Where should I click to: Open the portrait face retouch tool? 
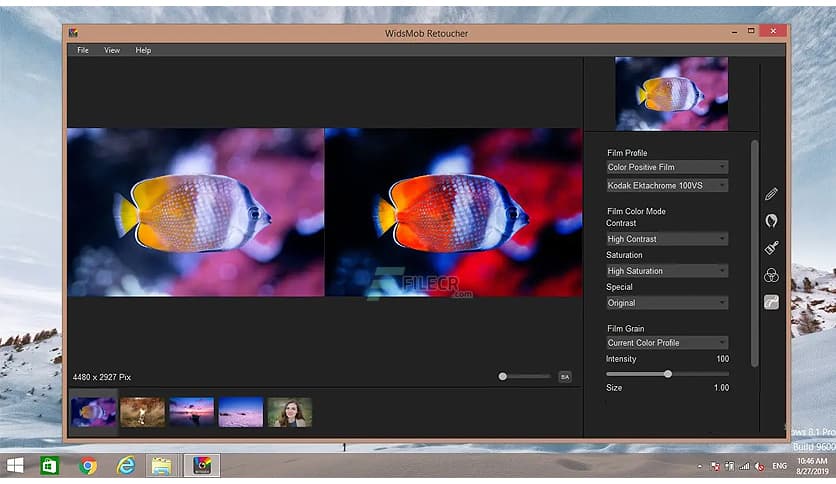tap(771, 221)
